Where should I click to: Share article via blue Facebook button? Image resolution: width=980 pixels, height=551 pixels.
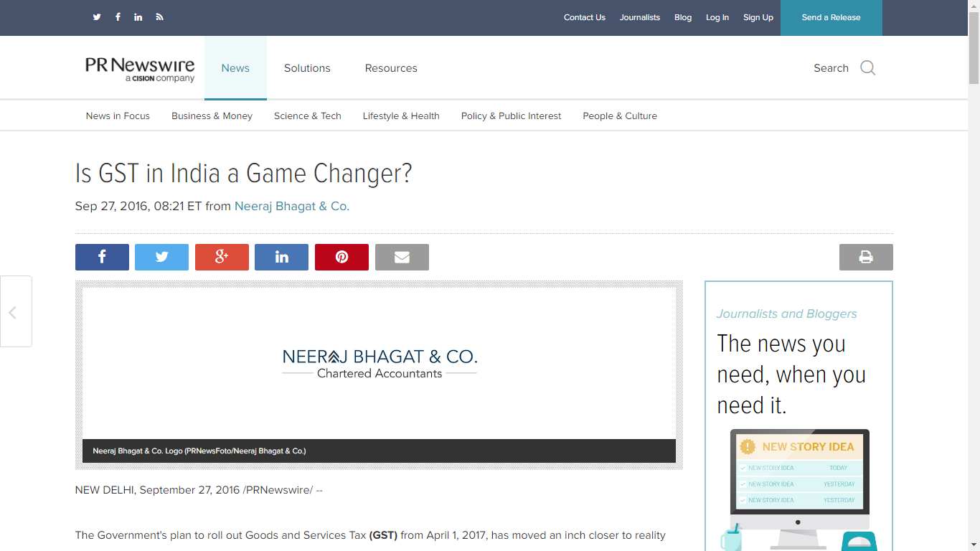pyautogui.click(x=102, y=257)
